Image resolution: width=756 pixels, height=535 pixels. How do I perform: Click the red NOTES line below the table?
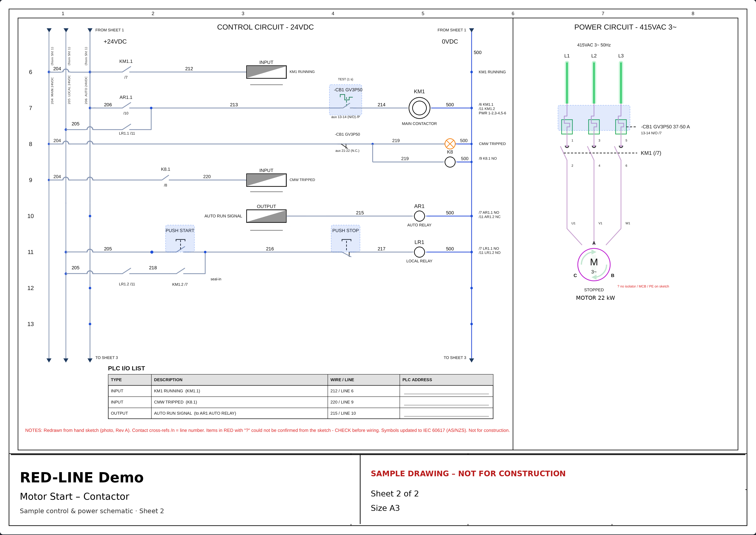pos(267,430)
